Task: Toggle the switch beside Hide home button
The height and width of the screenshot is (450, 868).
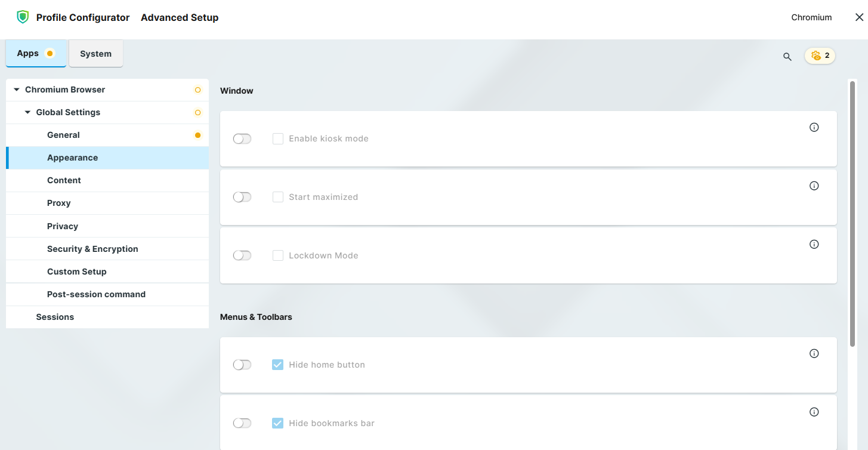Action: click(242, 365)
